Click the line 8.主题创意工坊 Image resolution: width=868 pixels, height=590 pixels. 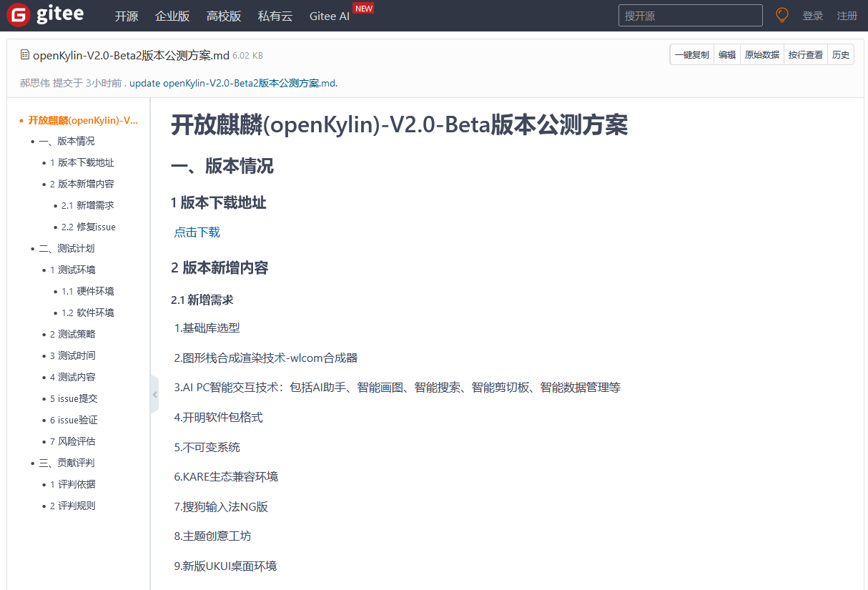point(212,536)
